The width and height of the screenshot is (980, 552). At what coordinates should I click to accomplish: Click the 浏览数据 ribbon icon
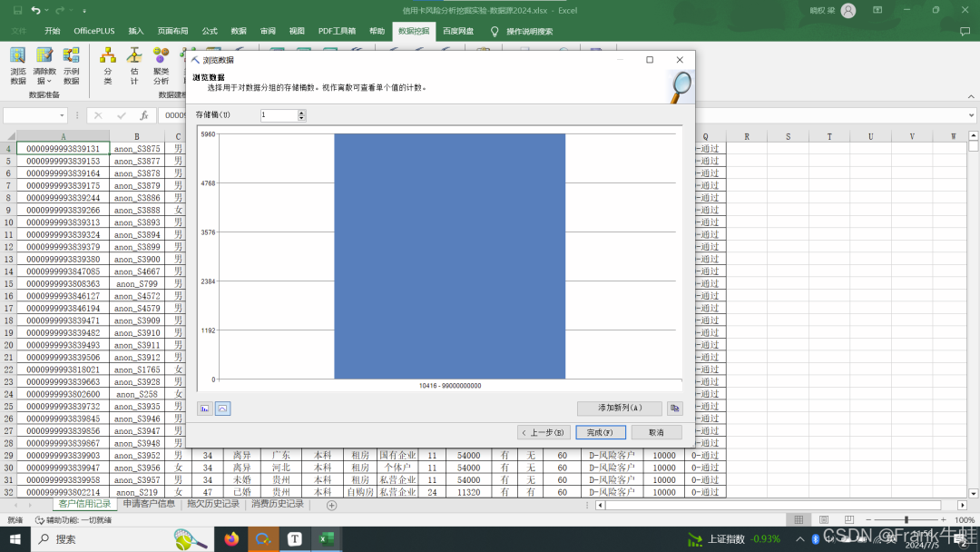coord(18,64)
